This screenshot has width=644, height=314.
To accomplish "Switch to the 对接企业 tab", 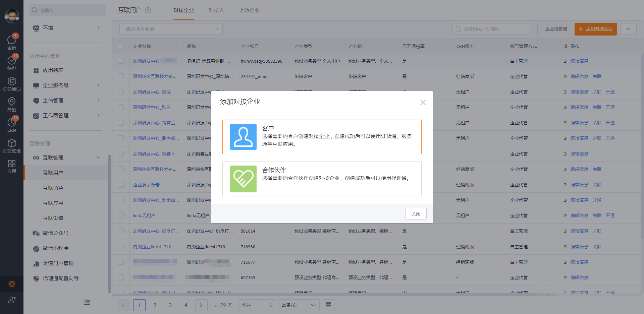I will [184, 10].
